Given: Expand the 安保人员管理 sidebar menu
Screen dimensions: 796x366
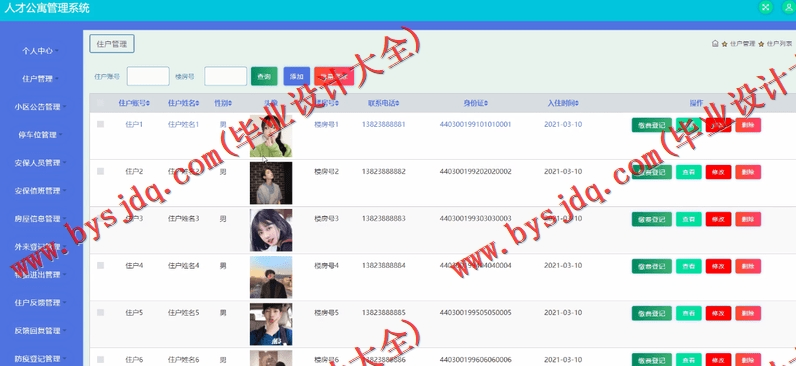Looking at the screenshot, I should click(40, 163).
